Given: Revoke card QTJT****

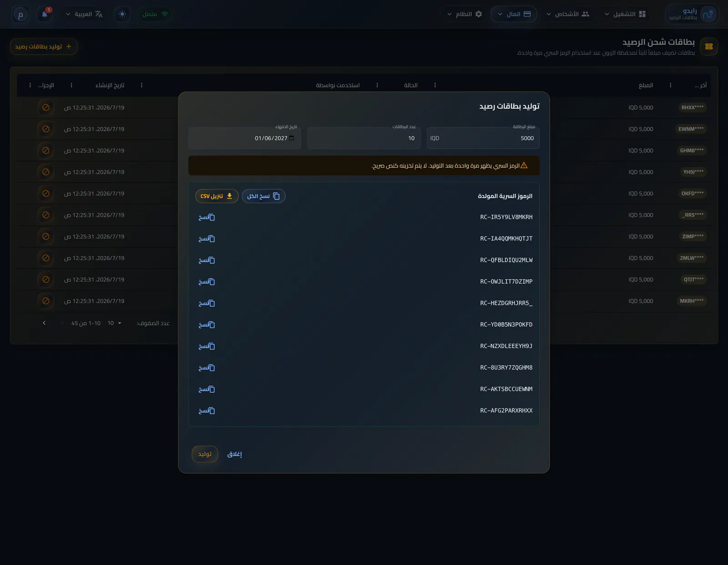Looking at the screenshot, I should pos(46,280).
